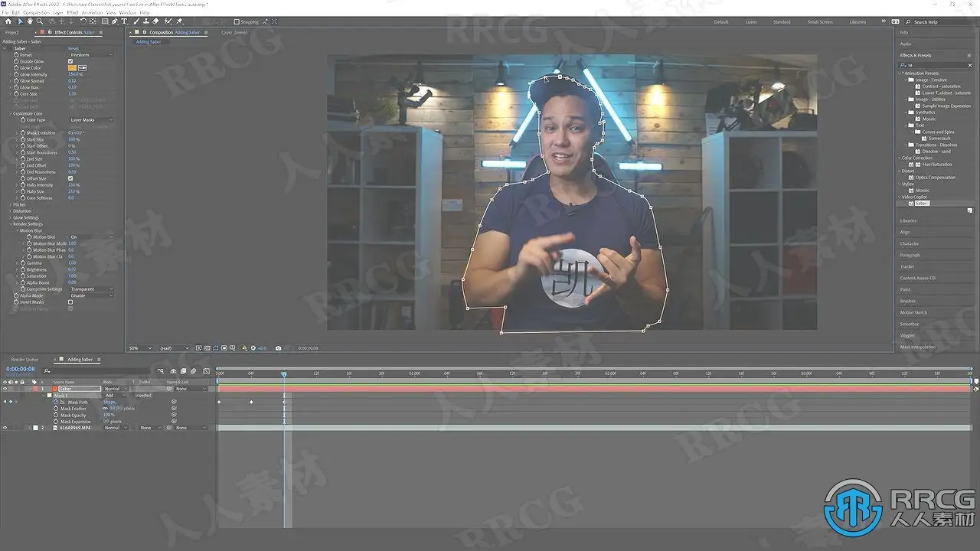Click the Frame Blending icon in timeline
Screen dimensions: 980x551
click(x=183, y=371)
